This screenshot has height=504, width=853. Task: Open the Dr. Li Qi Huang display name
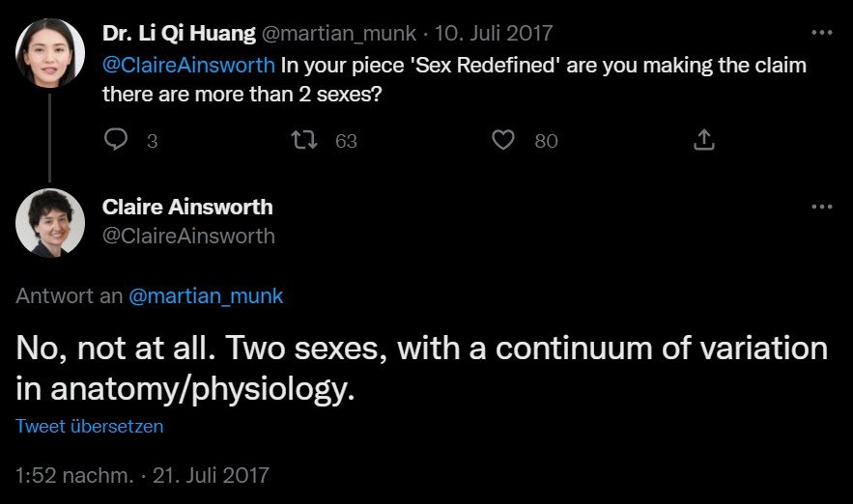coord(179,33)
